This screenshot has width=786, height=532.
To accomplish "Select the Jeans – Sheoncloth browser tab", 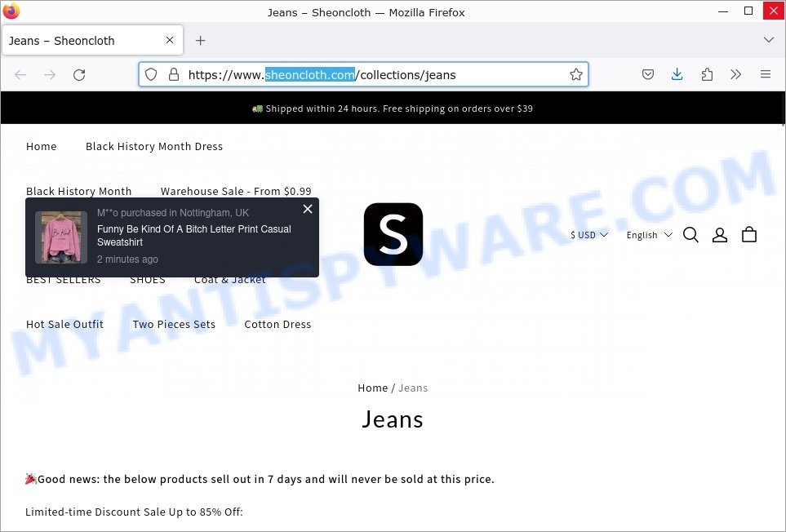I will [93, 41].
